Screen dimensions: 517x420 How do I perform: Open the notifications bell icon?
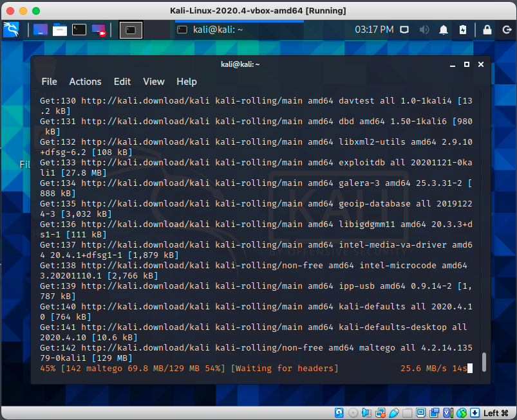pyautogui.click(x=444, y=30)
